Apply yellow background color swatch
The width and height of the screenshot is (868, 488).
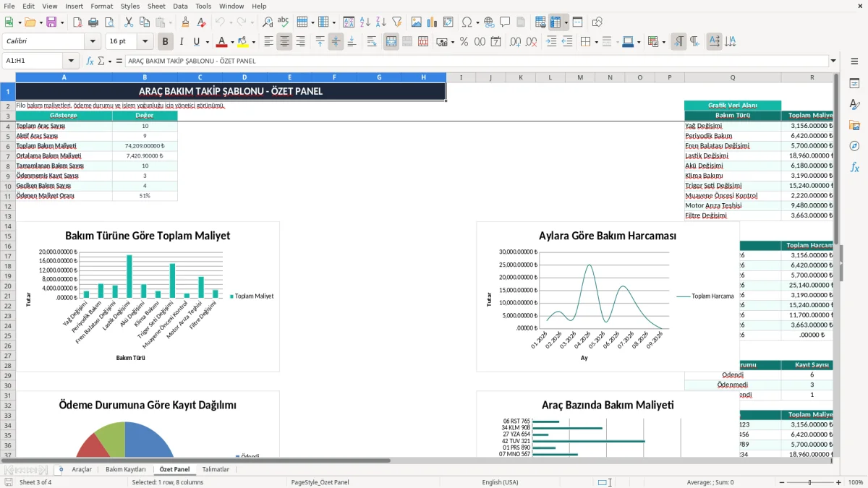click(243, 42)
